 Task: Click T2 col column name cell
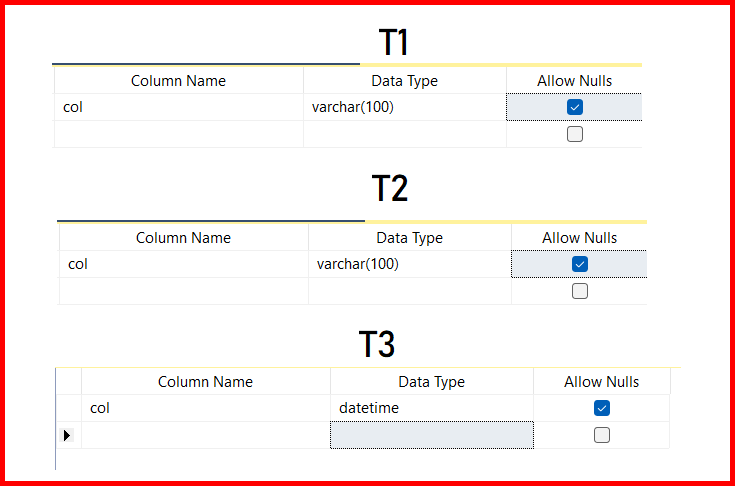coord(183,264)
